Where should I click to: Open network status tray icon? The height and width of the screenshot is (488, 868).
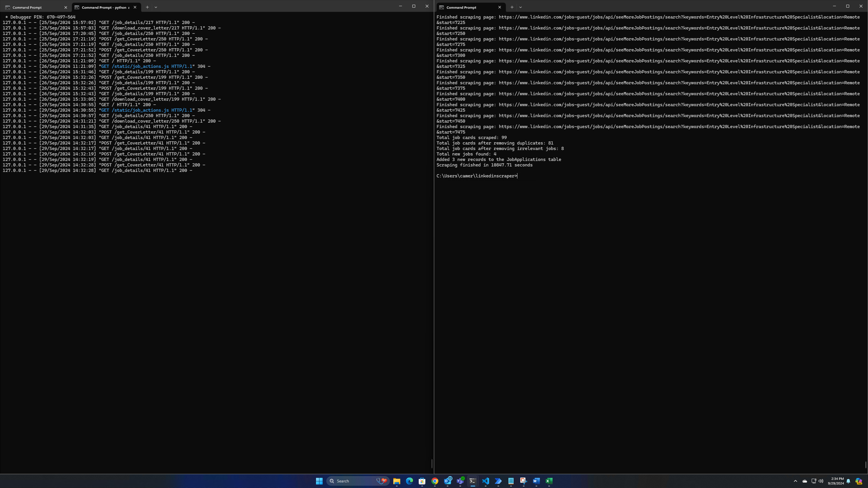(x=813, y=481)
